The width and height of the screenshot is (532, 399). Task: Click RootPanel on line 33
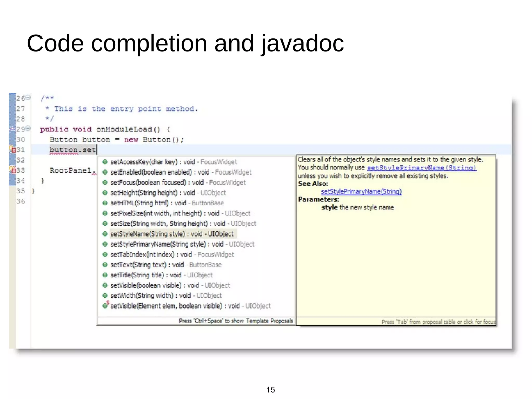[70, 170]
